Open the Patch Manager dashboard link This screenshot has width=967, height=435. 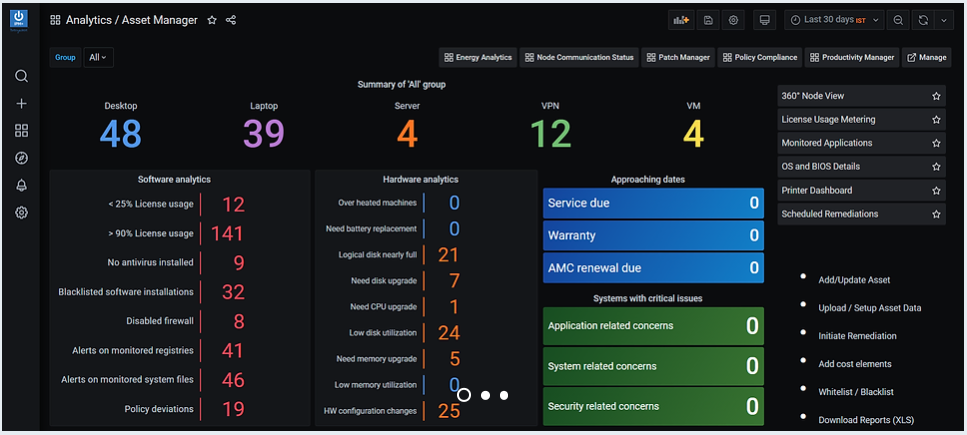point(678,57)
